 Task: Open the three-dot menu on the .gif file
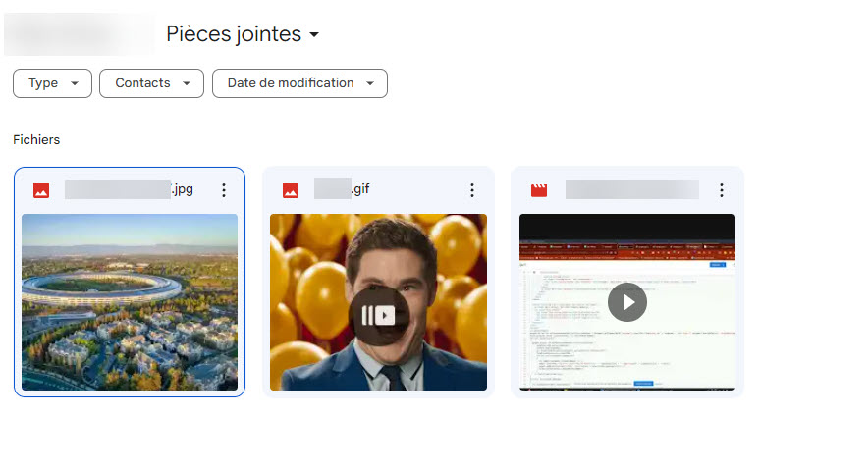tap(472, 190)
